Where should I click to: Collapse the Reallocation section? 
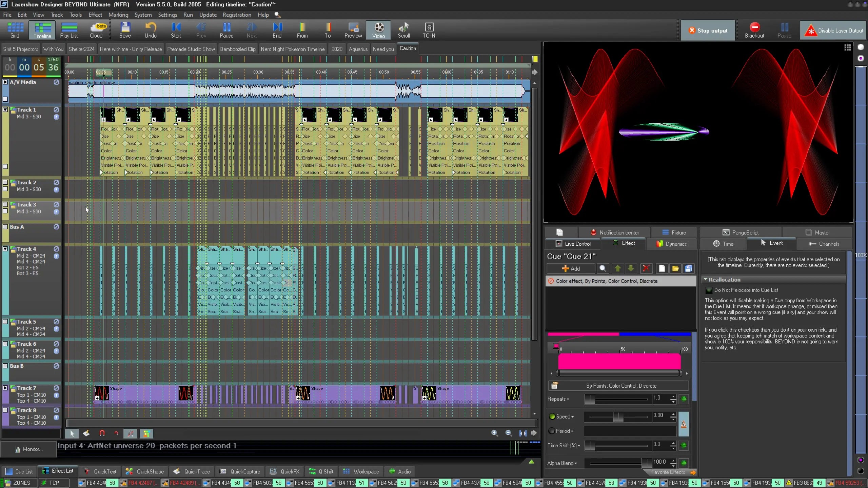click(x=706, y=280)
